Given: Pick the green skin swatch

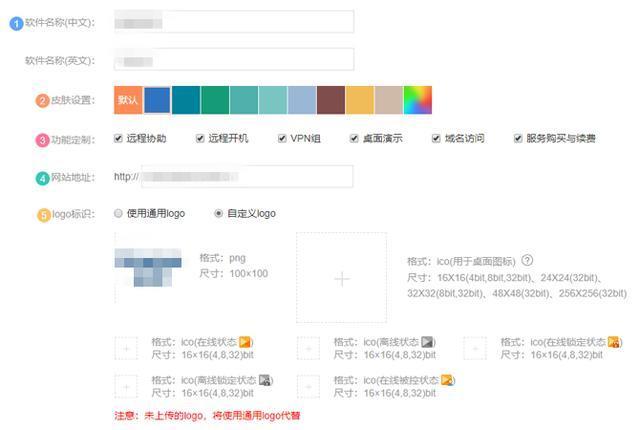Looking at the screenshot, I should pyautogui.click(x=215, y=100).
